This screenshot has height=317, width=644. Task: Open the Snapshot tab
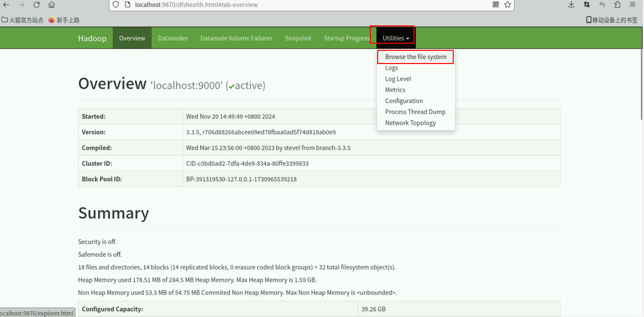pos(298,38)
